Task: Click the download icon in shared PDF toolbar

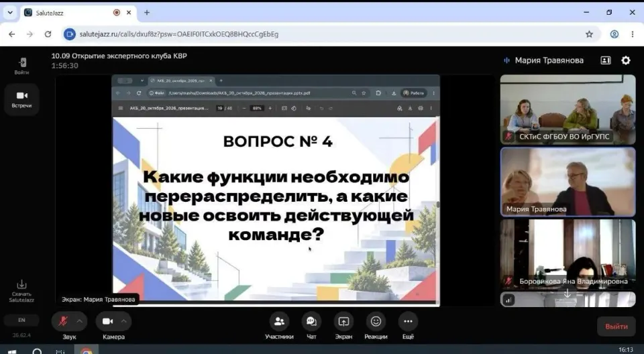Action: [x=410, y=109]
